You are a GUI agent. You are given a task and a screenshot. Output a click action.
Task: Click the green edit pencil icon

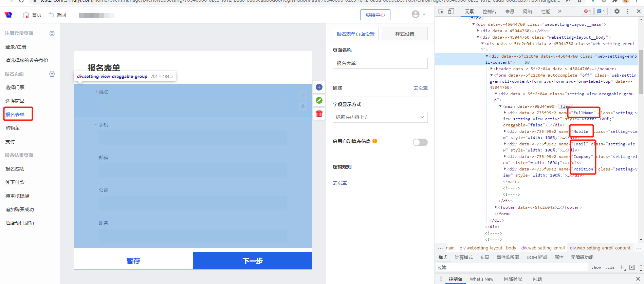319,100
